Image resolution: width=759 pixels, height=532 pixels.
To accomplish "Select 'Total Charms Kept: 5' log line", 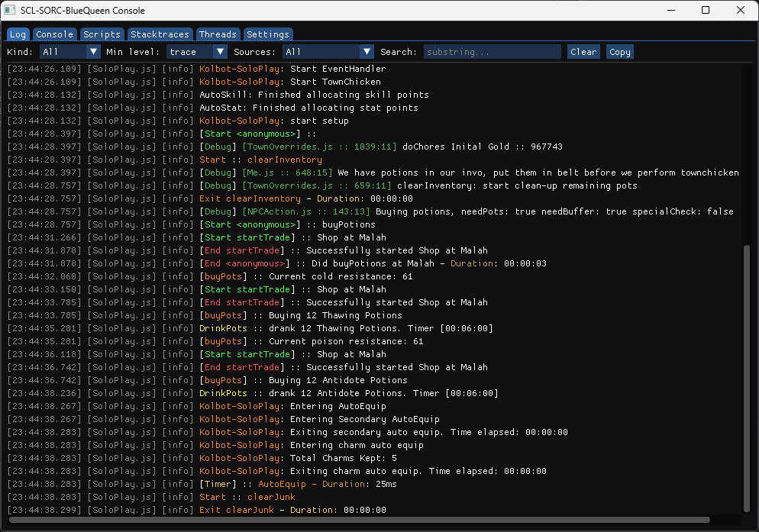I will pyautogui.click(x=202, y=459).
